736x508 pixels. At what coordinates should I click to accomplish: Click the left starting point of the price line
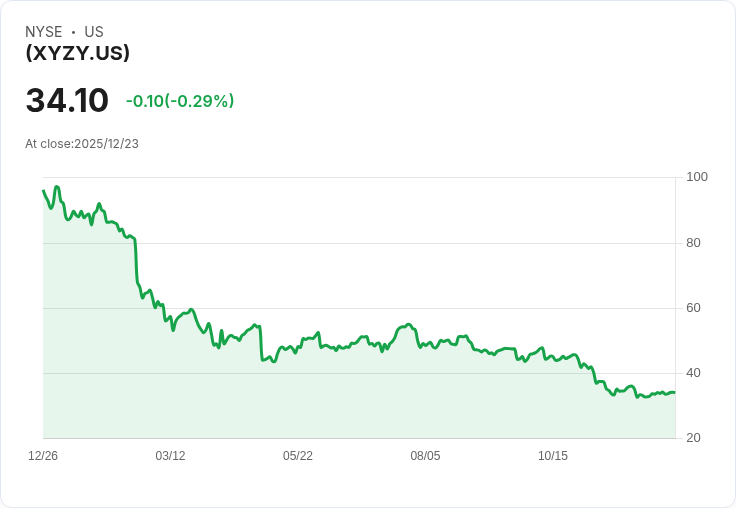tap(44, 191)
